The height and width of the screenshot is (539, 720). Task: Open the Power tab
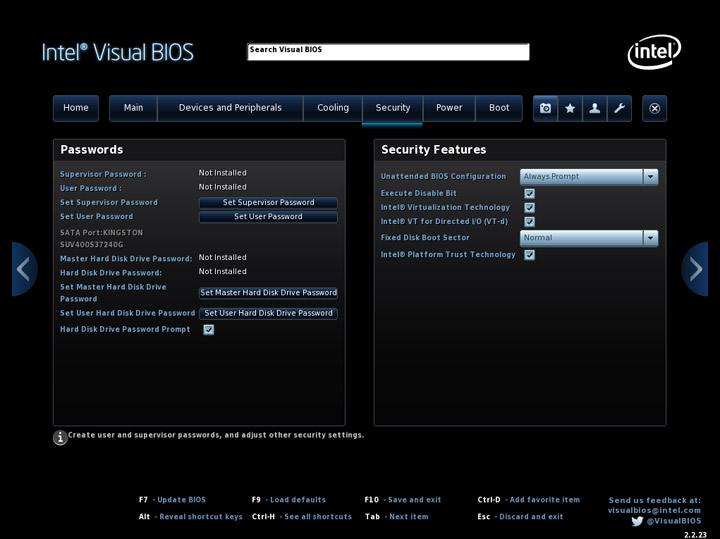[449, 108]
